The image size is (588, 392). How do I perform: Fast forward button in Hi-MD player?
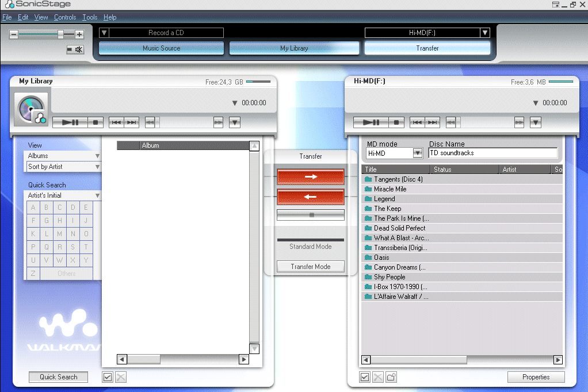(x=519, y=122)
